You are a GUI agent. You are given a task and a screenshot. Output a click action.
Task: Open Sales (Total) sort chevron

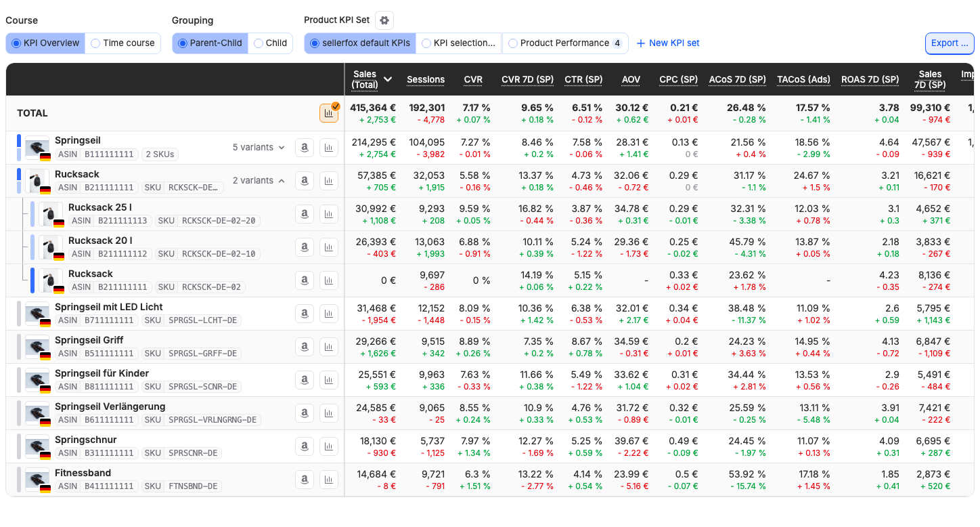tap(388, 79)
